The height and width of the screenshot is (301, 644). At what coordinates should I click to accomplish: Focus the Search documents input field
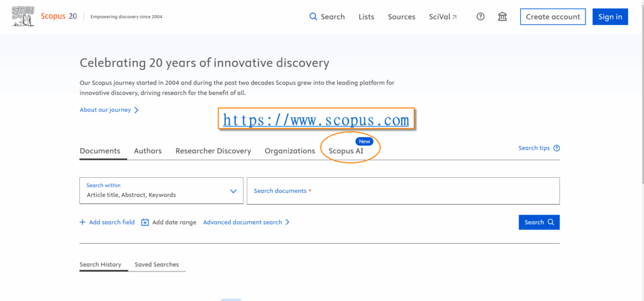(x=402, y=191)
